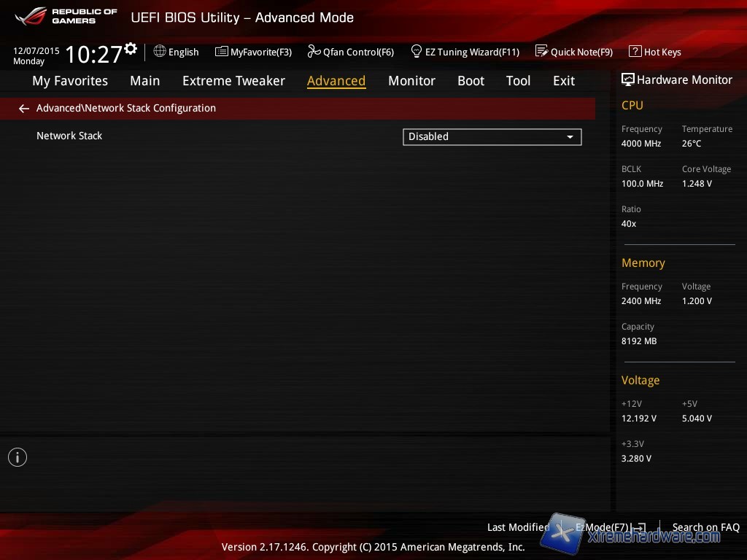Click the Exit tab
Screen dimensions: 747x560
pyautogui.click(x=563, y=81)
